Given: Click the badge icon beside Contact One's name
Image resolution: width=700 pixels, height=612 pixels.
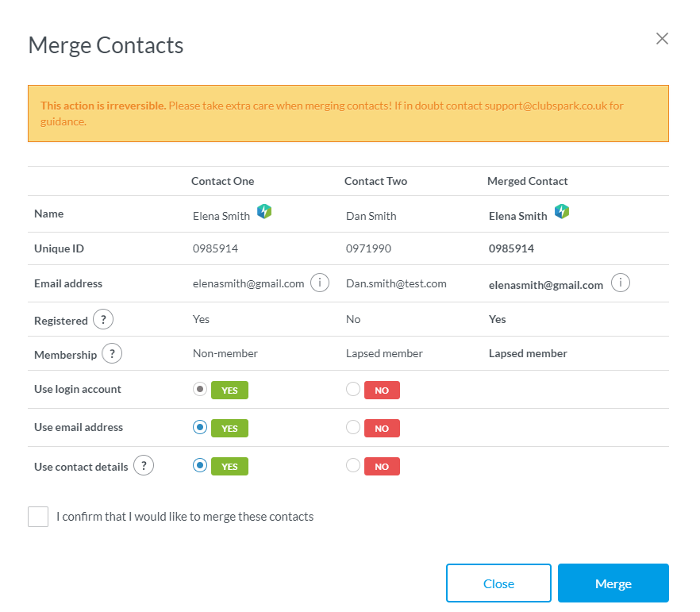Looking at the screenshot, I should pos(264,212).
